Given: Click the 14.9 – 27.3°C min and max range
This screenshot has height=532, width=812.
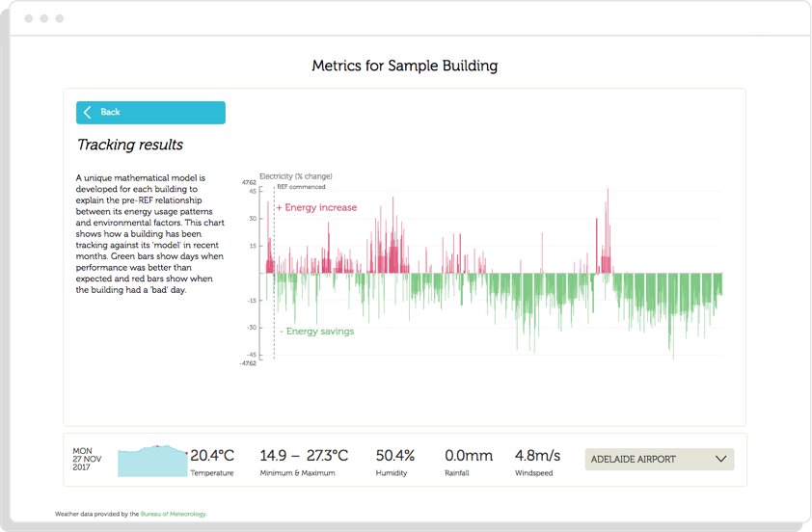Looking at the screenshot, I should click(x=304, y=456).
